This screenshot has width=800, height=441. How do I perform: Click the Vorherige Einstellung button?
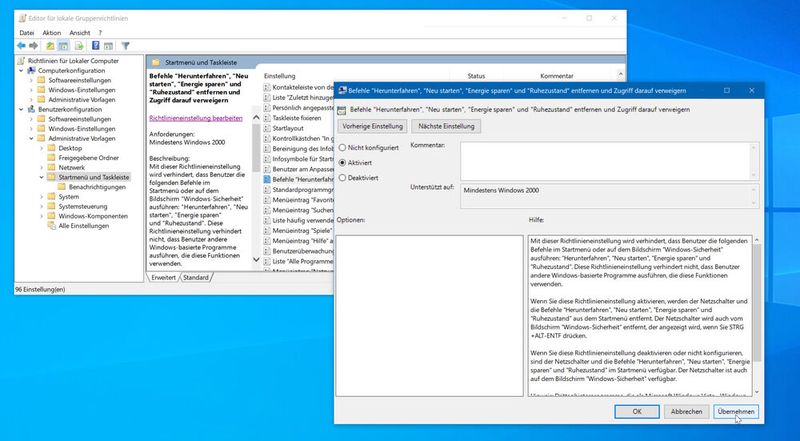click(372, 126)
